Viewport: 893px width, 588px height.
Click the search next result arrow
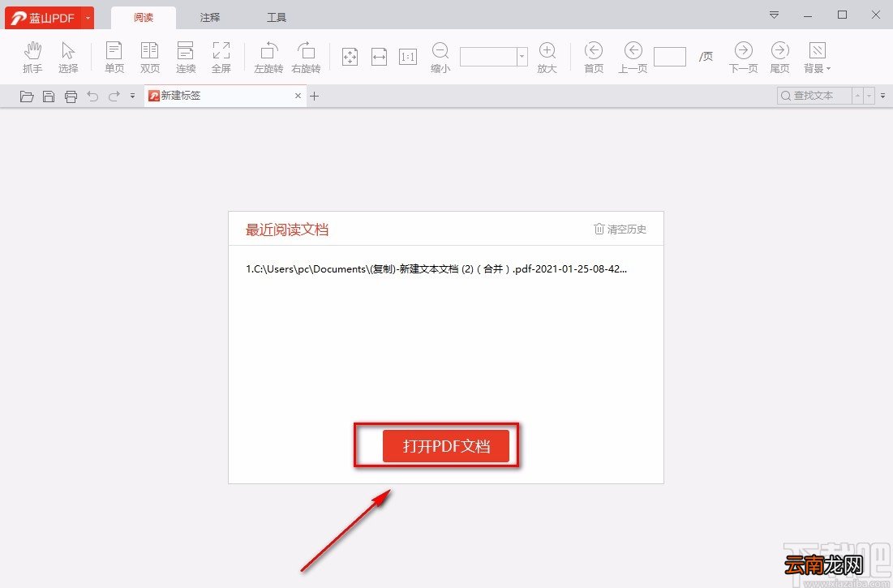(869, 96)
